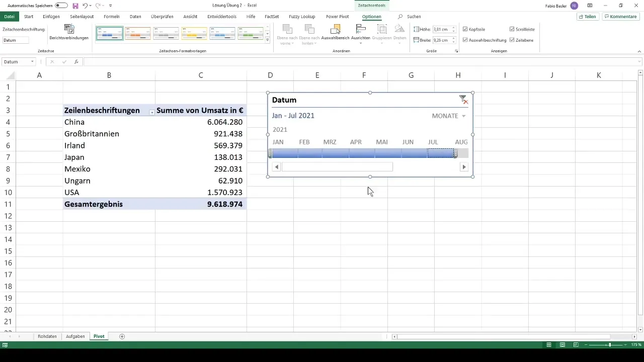Click the FB user account avatar
Image resolution: width=644 pixels, height=362 pixels.
tap(574, 6)
